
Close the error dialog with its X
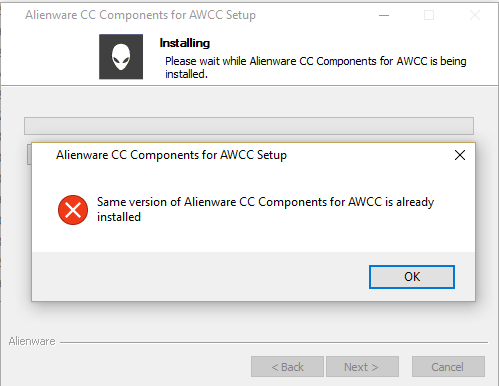click(x=460, y=155)
